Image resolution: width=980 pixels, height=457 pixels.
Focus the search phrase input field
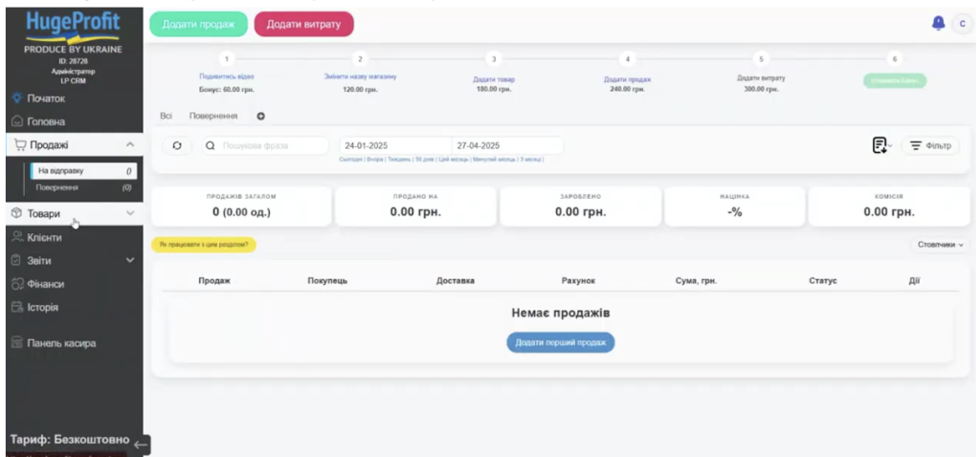click(x=265, y=145)
